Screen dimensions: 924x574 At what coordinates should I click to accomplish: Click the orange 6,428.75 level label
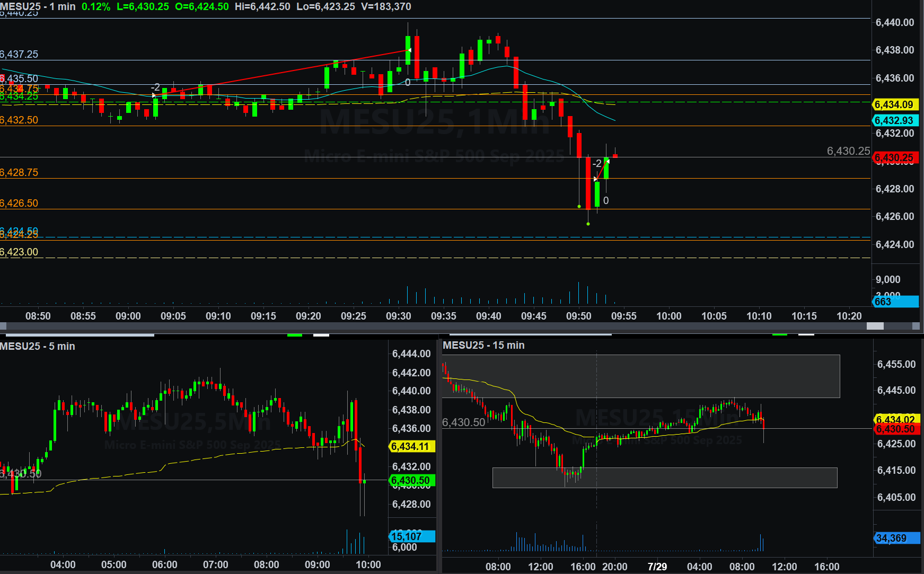pyautogui.click(x=19, y=172)
